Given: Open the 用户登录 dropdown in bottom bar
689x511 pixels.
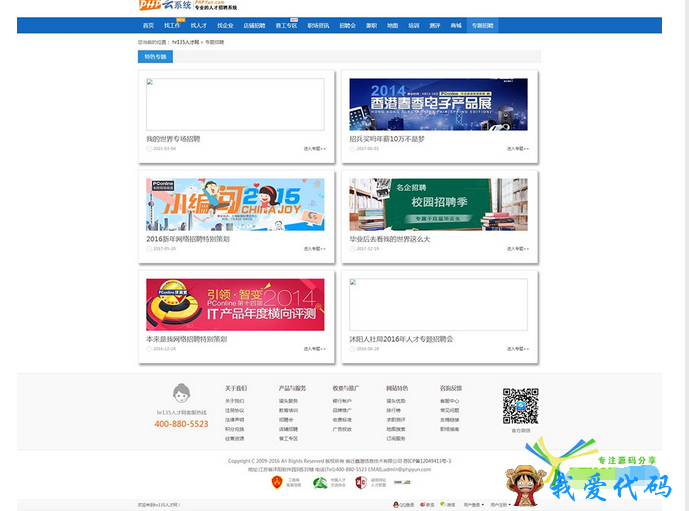Looking at the screenshot, I should pos(474,504).
